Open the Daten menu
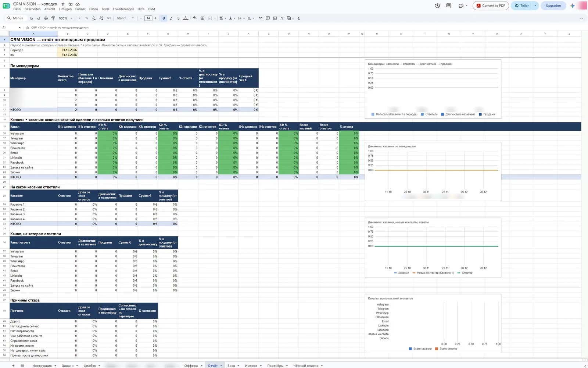Screen dimensions: 588x368 [94, 9]
